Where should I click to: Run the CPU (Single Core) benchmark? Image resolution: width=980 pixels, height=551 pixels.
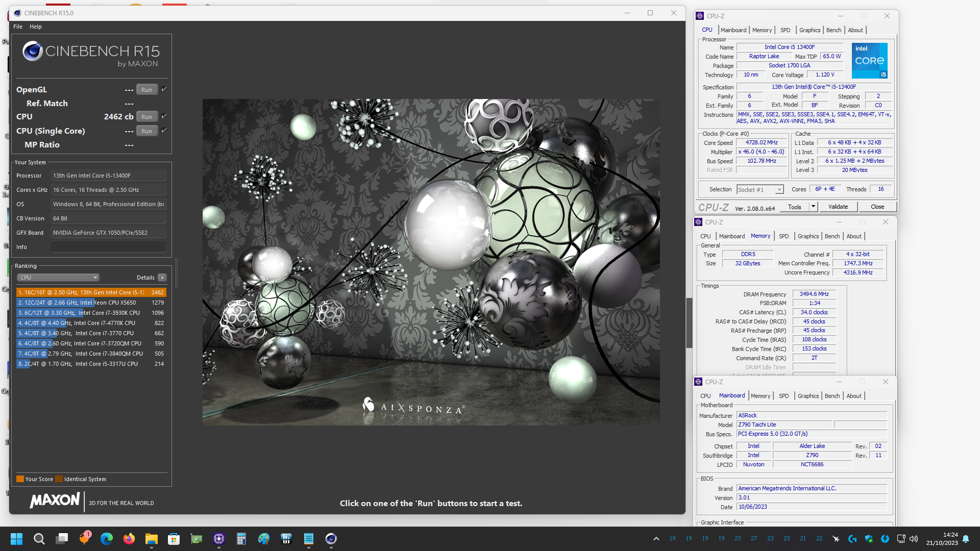coord(147,131)
